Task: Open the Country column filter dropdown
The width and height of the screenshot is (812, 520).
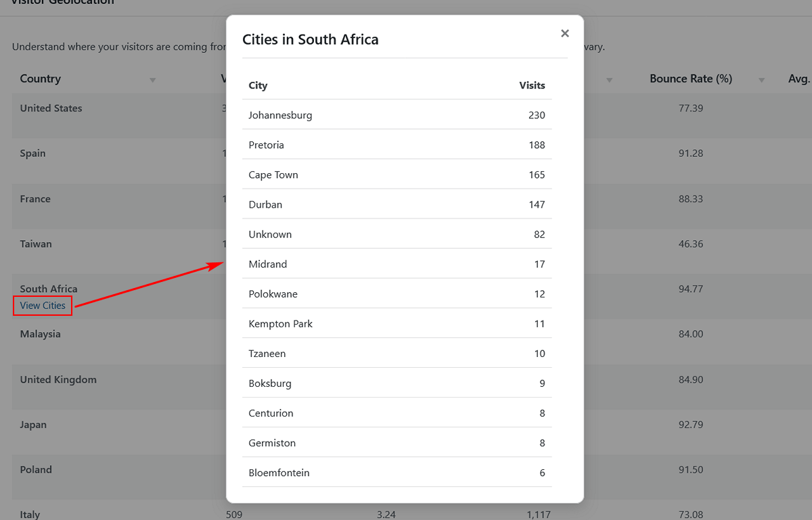Action: pos(153,79)
